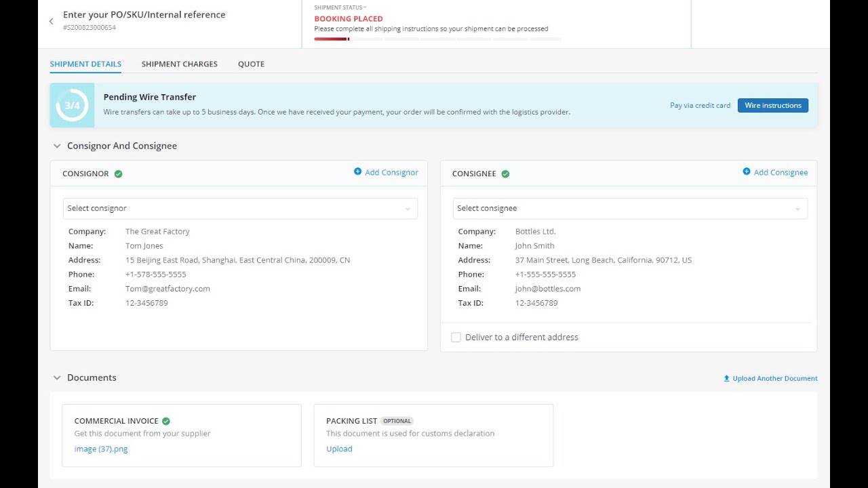868x488 pixels.
Task: Click the plus icon beside Add Consignor
Action: tap(358, 172)
